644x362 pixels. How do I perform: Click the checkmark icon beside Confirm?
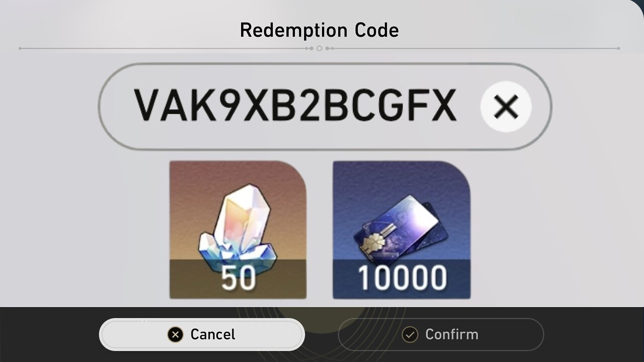(x=411, y=334)
